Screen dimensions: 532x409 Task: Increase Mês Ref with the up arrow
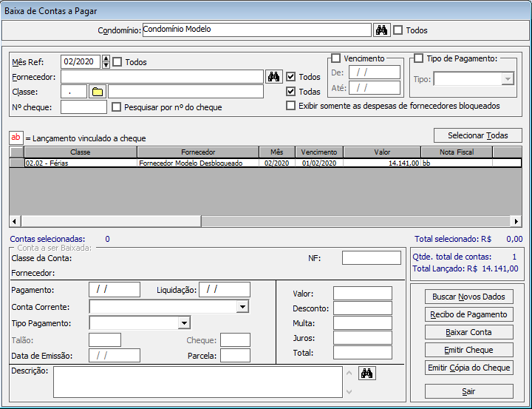pos(106,59)
